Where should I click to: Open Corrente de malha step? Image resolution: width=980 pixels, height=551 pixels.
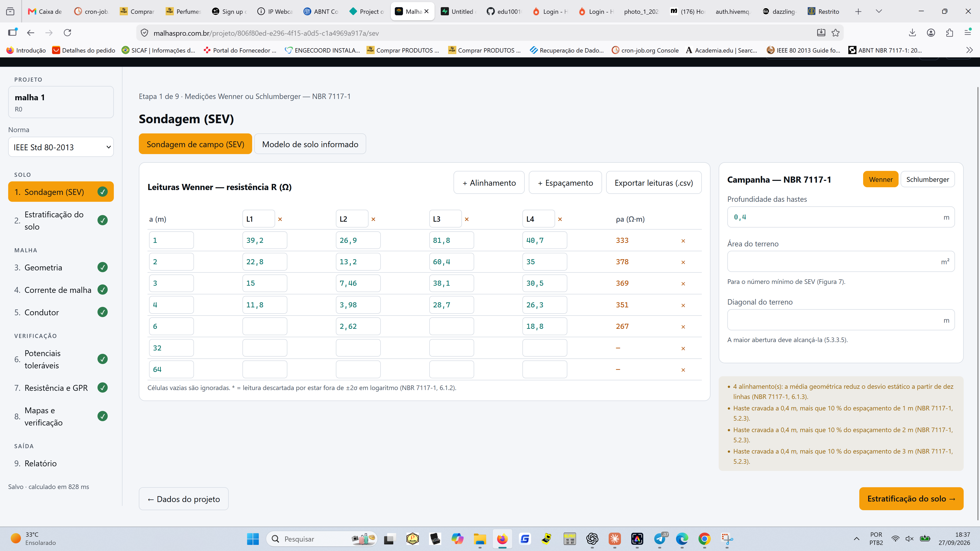tap(61, 290)
